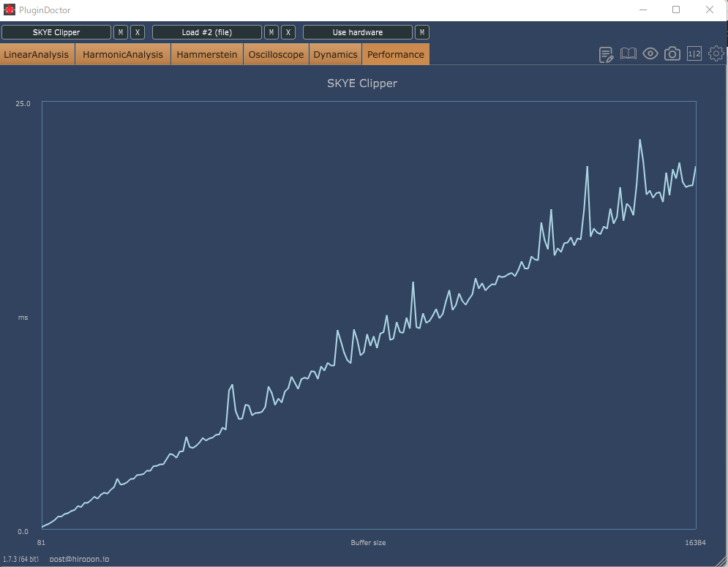Click the Use hardware button

coord(358,32)
